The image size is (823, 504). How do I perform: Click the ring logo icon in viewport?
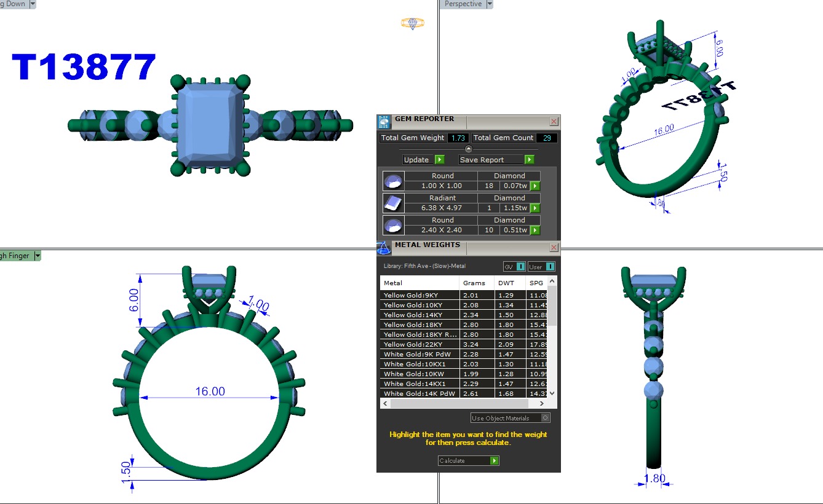pos(413,23)
